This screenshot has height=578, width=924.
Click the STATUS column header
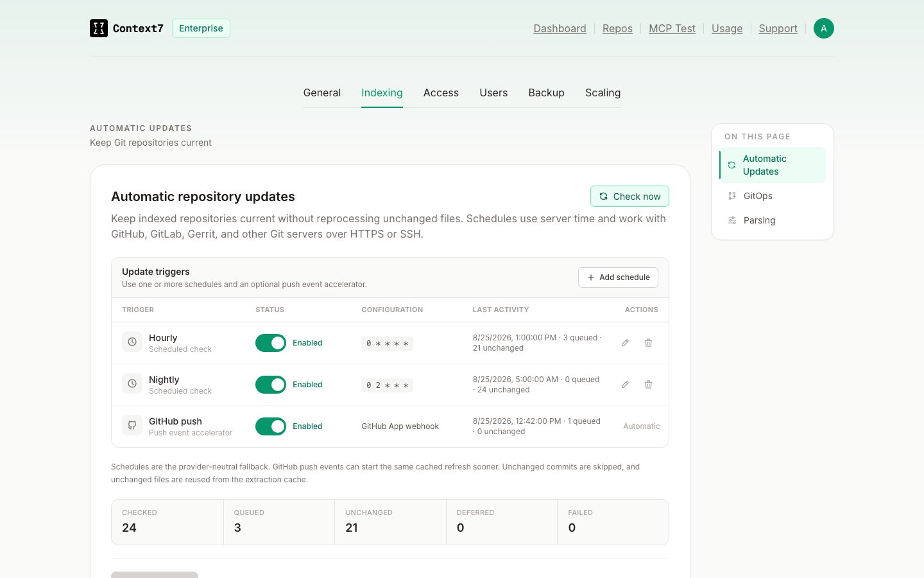(x=269, y=310)
